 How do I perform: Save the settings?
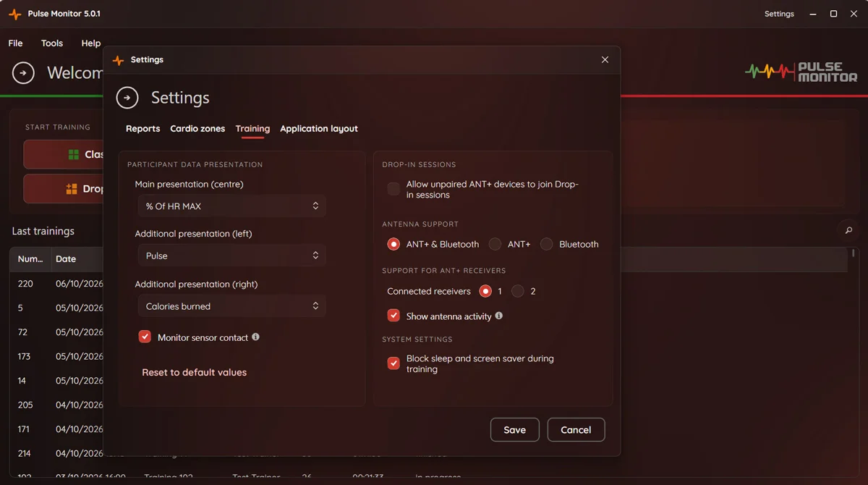[515, 430]
